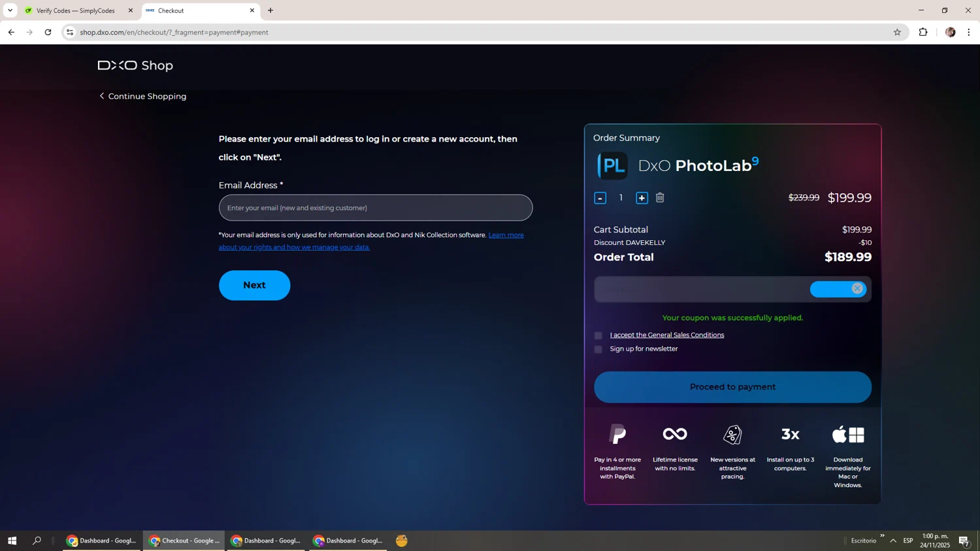Click the discount tag pricing icon
The image size is (980, 551).
[732, 434]
